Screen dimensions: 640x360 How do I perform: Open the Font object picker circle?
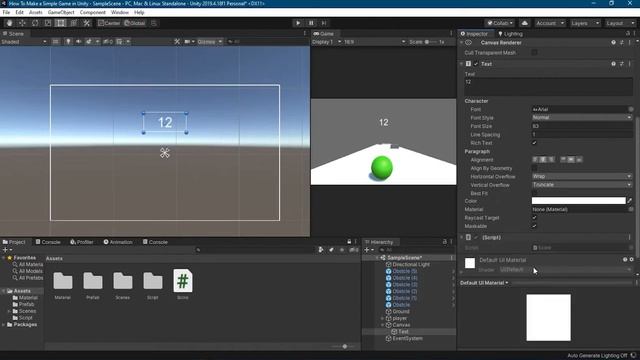[631, 109]
